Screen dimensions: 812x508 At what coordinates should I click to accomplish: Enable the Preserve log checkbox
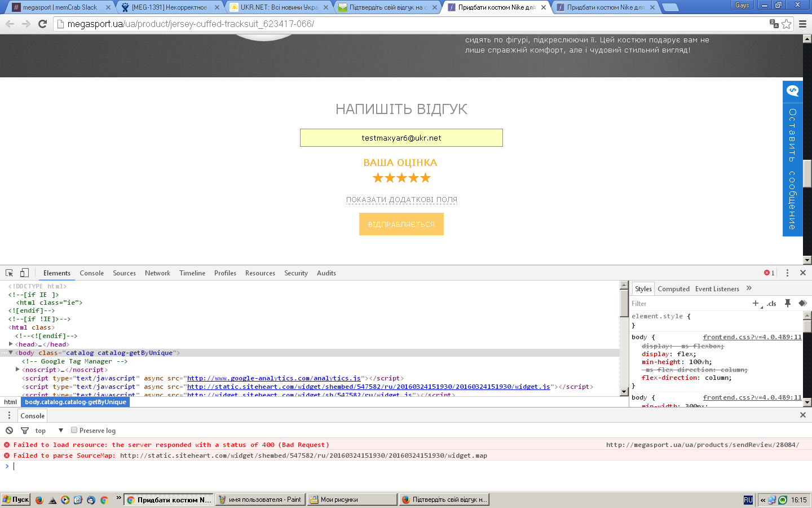[74, 430]
